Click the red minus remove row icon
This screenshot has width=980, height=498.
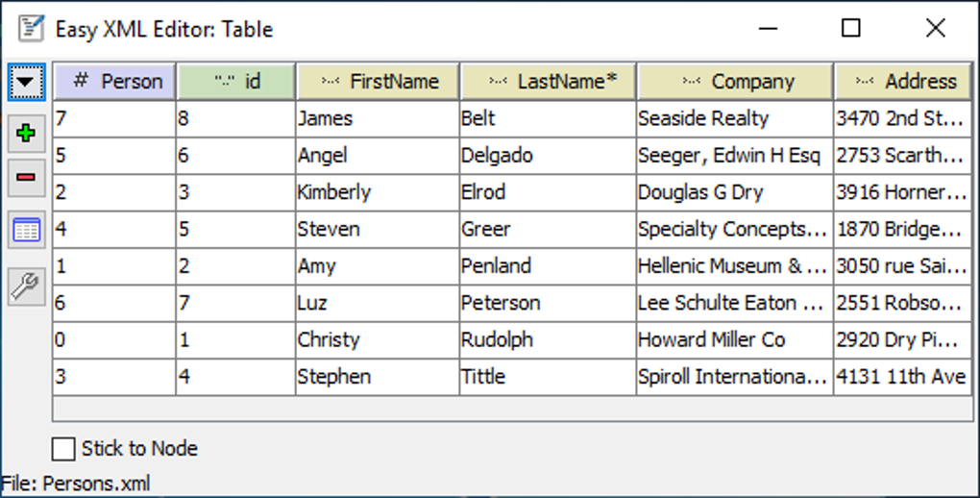coord(26,178)
